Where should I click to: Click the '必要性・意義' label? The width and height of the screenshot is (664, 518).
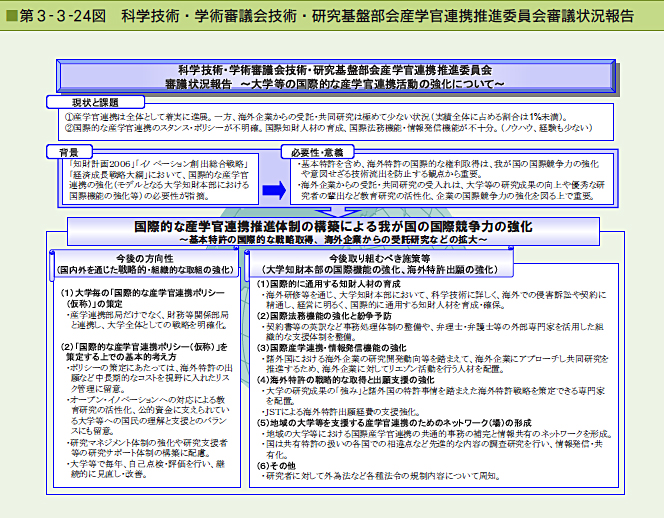317,152
